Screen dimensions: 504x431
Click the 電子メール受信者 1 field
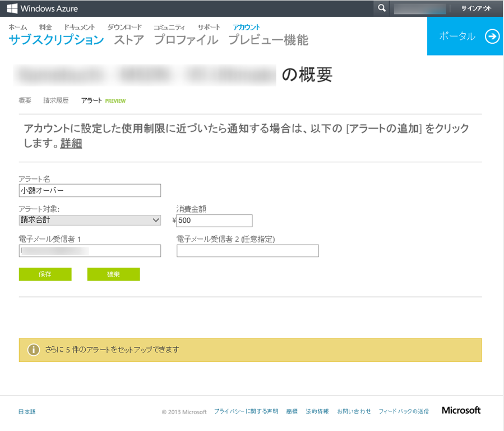90,251
